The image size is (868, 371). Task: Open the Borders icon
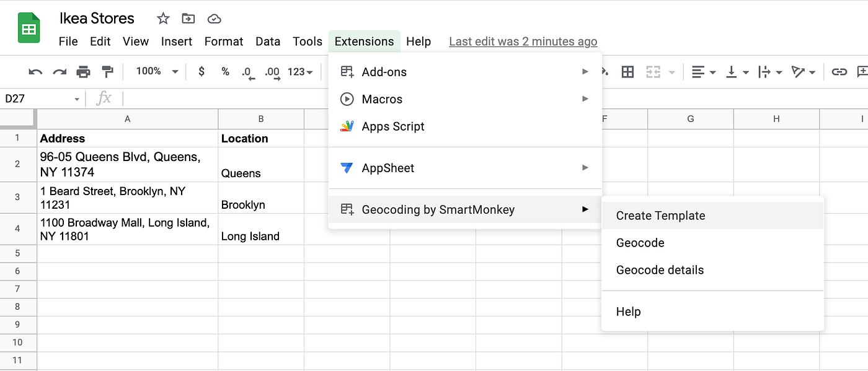click(627, 72)
